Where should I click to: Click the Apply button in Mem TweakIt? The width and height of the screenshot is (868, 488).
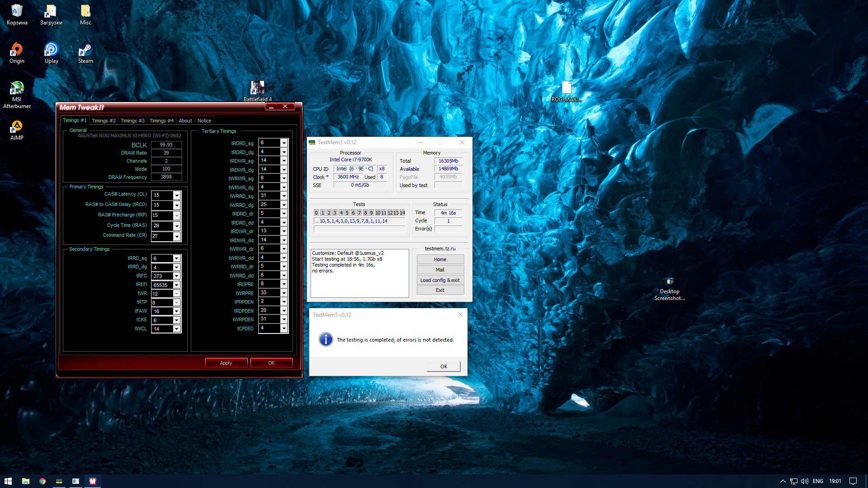click(226, 363)
